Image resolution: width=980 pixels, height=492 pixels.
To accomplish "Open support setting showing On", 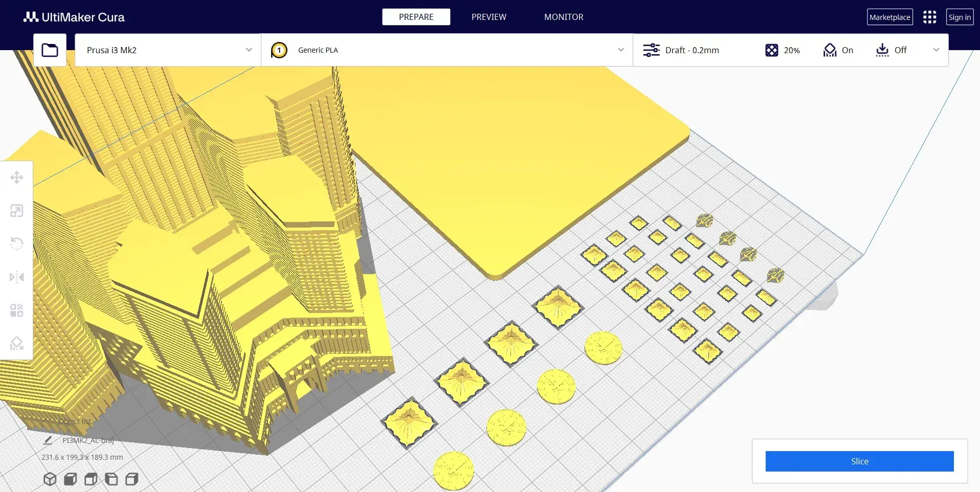I will click(x=838, y=50).
